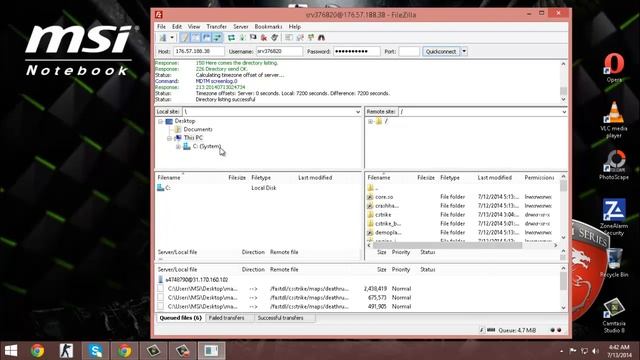
Task: Click the Quickconnect button
Action: pyautogui.click(x=441, y=51)
